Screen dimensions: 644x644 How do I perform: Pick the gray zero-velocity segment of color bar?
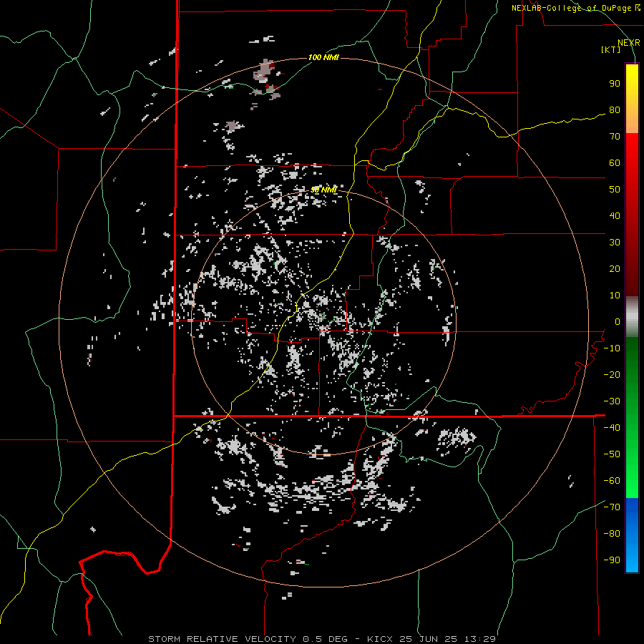pyautogui.click(x=632, y=317)
